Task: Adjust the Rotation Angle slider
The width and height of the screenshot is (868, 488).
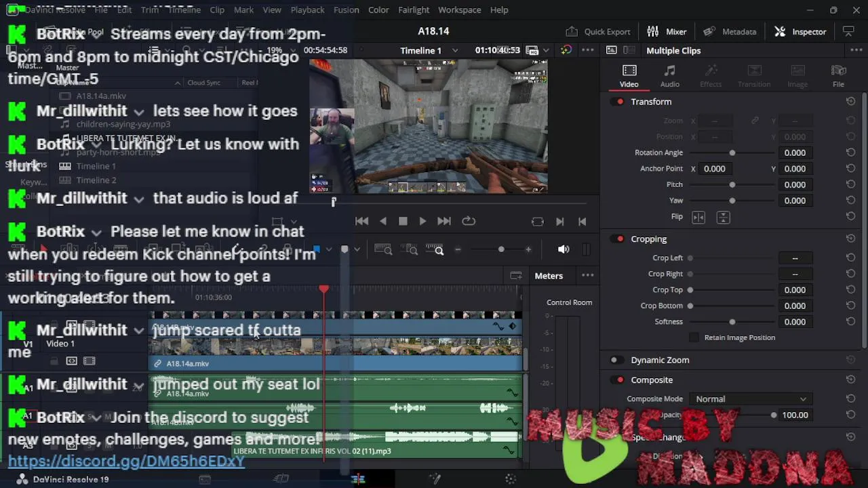Action: 732,152
